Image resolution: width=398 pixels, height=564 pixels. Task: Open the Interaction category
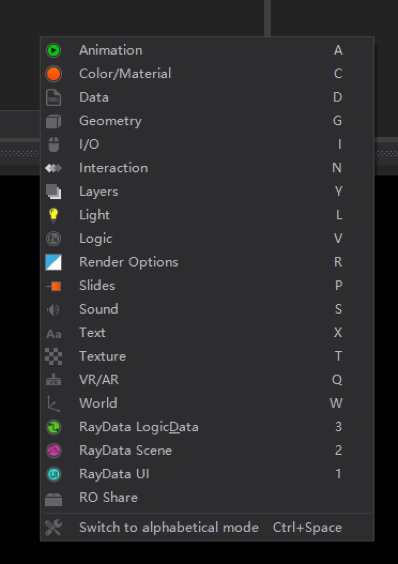[207, 168]
